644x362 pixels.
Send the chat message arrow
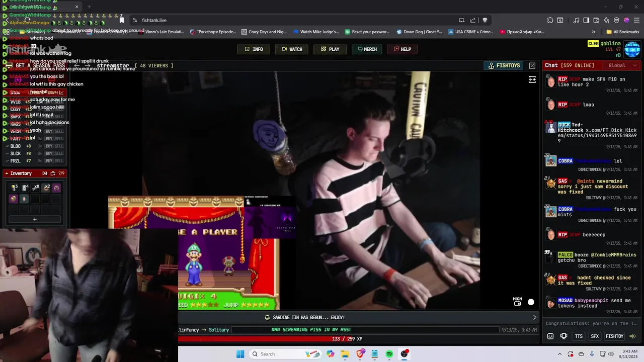pyautogui.click(x=633, y=336)
